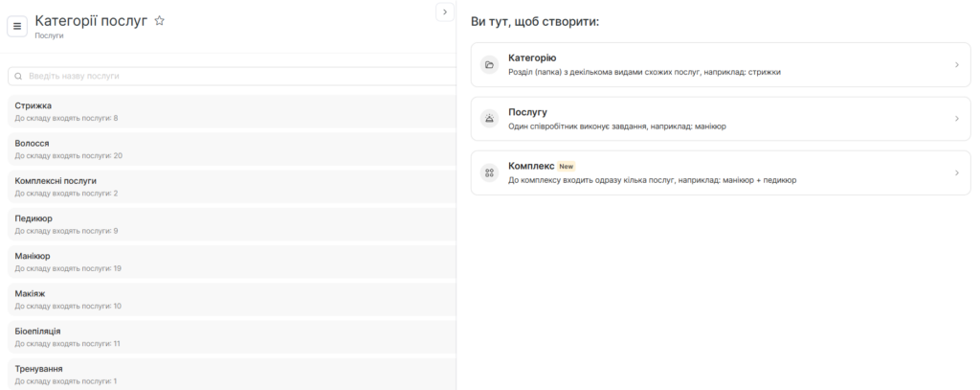The height and width of the screenshot is (390, 980).
Task: Open the Послугу option chevron
Action: 956,119
